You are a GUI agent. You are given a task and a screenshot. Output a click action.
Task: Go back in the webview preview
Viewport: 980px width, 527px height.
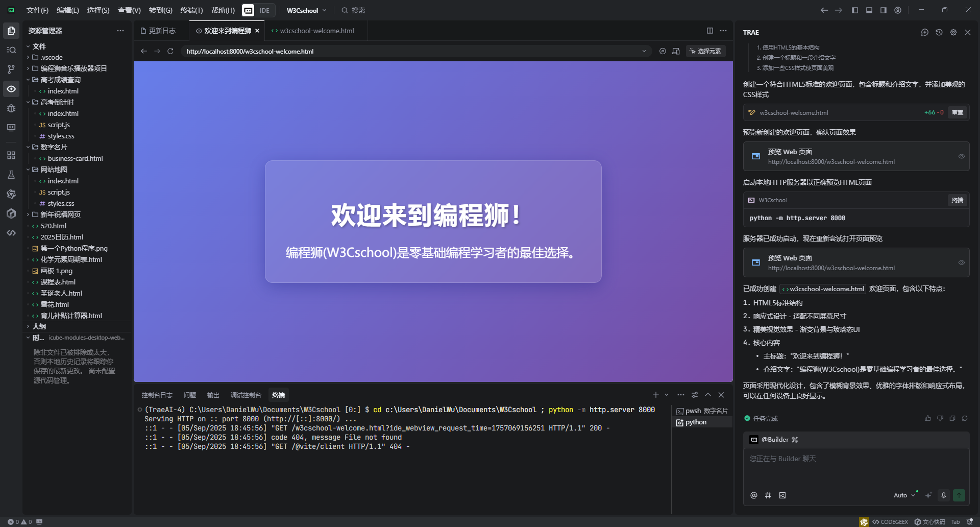pos(144,51)
